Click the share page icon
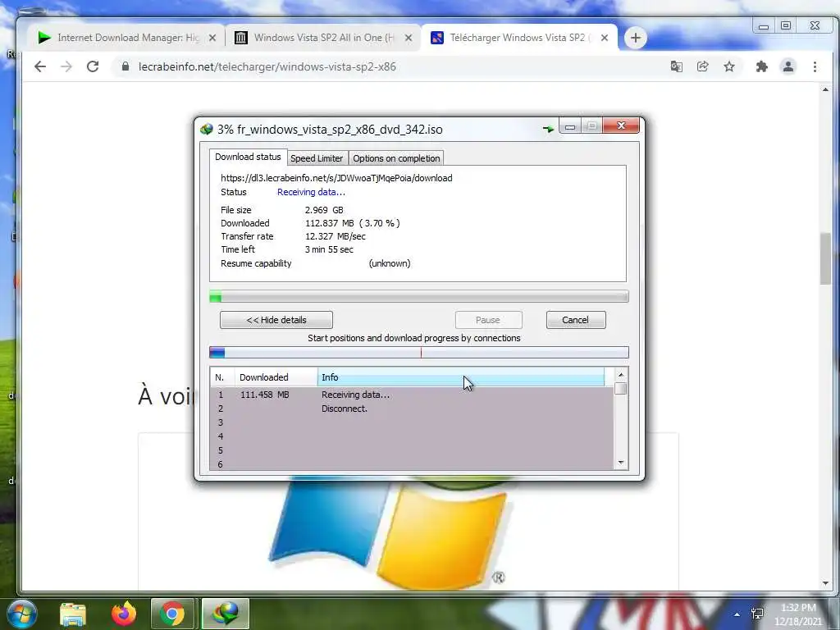Image resolution: width=840 pixels, height=630 pixels. point(703,66)
